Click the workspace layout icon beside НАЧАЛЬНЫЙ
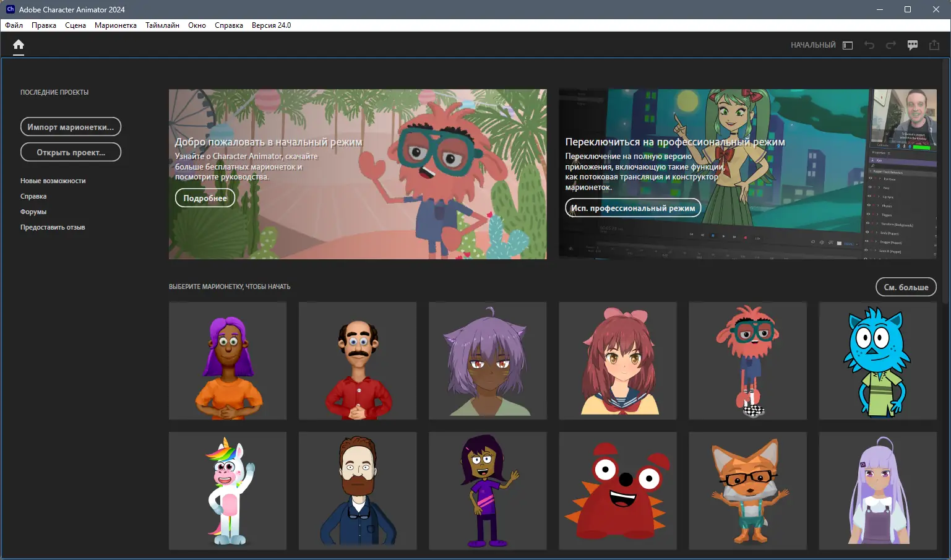Screen dimensions: 951x560 click(848, 45)
